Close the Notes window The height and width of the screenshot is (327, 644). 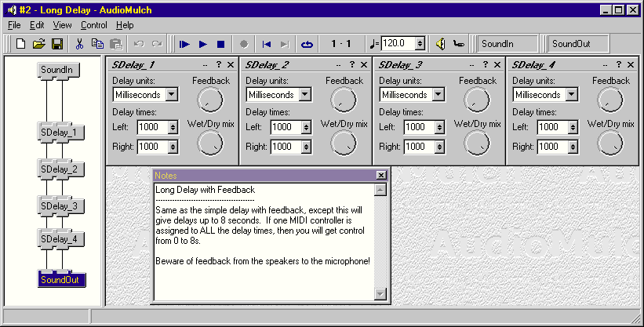tap(381, 176)
